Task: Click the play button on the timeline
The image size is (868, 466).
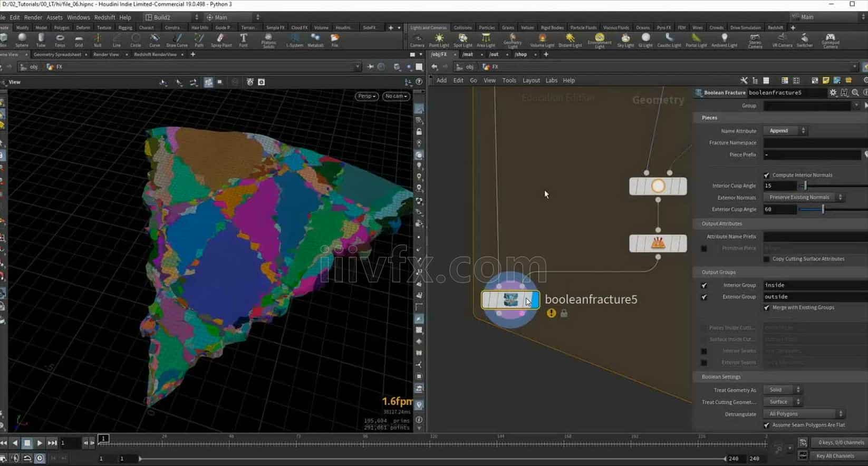Action: (x=40, y=443)
